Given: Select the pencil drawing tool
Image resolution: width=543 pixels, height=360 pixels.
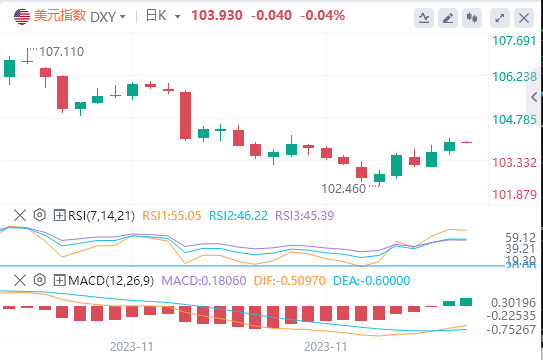Looking at the screenshot, I should [x=448, y=18].
